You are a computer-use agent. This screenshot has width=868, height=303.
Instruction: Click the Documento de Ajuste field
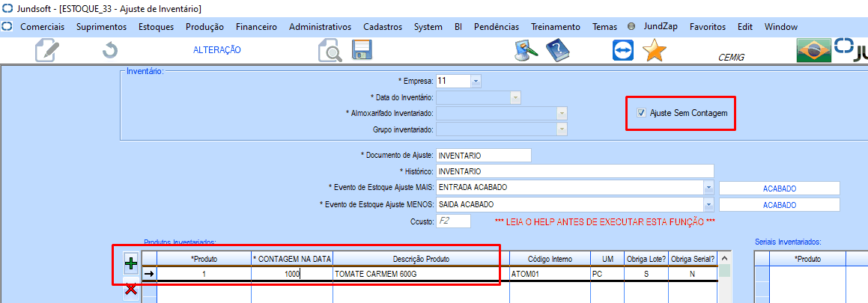(483, 156)
